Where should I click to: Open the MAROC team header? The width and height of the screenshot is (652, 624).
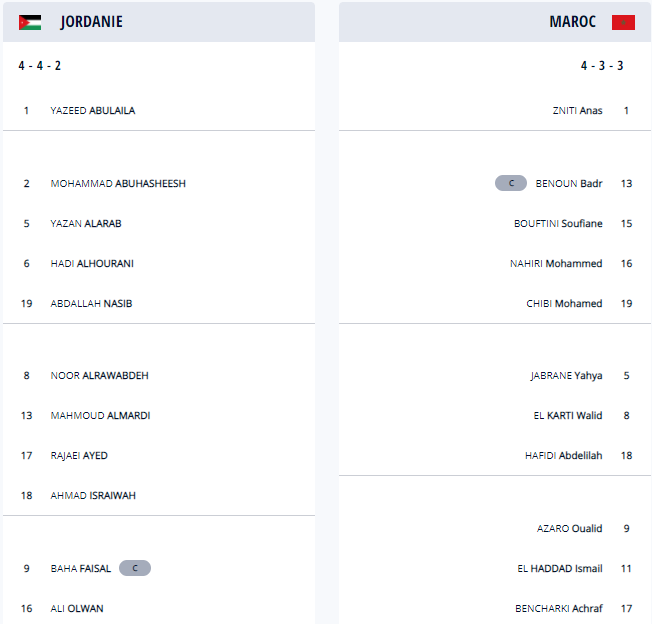(x=572, y=22)
